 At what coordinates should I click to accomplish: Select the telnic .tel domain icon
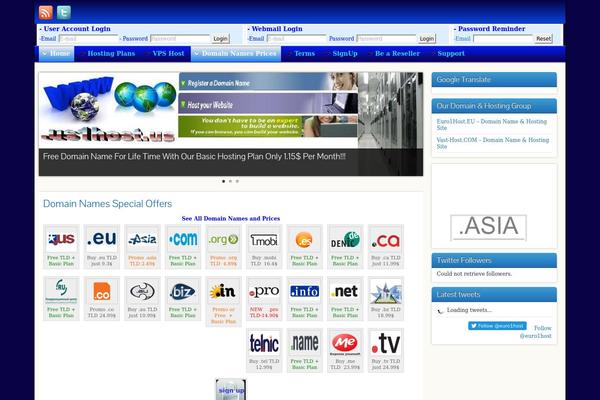[264, 343]
